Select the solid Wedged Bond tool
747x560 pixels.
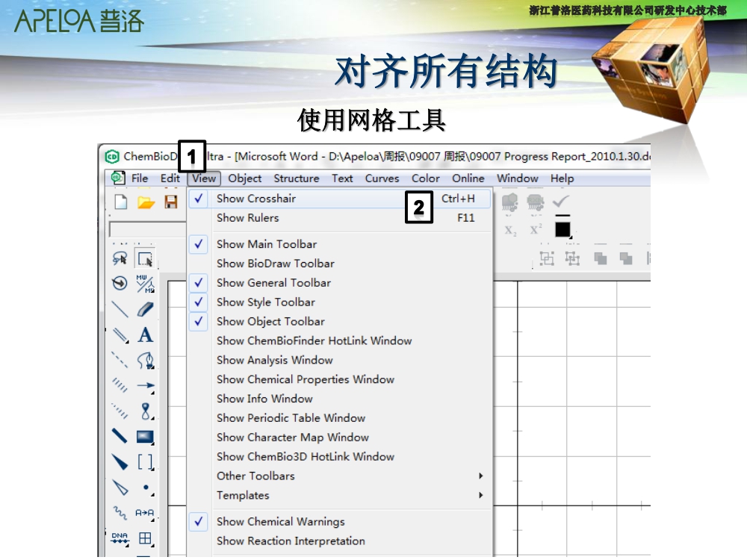(120, 462)
